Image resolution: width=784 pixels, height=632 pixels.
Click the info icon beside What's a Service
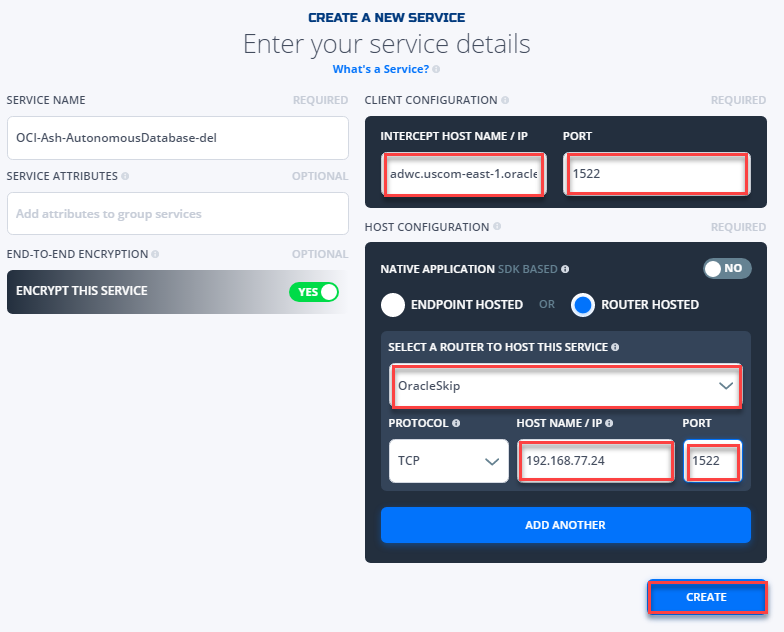[x=436, y=69]
